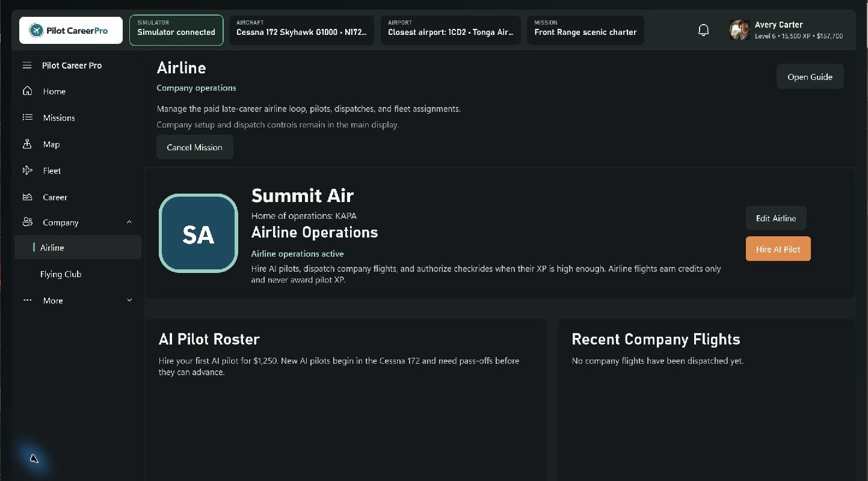Click the Avery Carter name text
The image size is (868, 481).
[x=778, y=25]
